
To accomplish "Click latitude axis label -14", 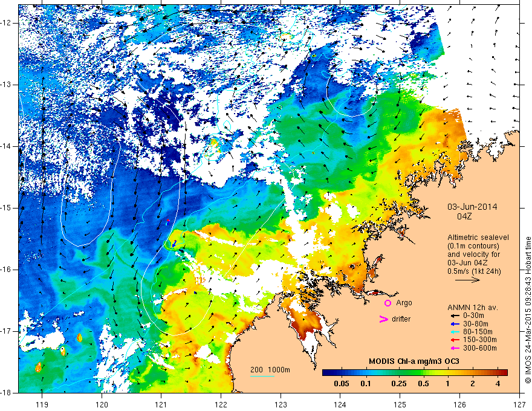I will (6, 146).
